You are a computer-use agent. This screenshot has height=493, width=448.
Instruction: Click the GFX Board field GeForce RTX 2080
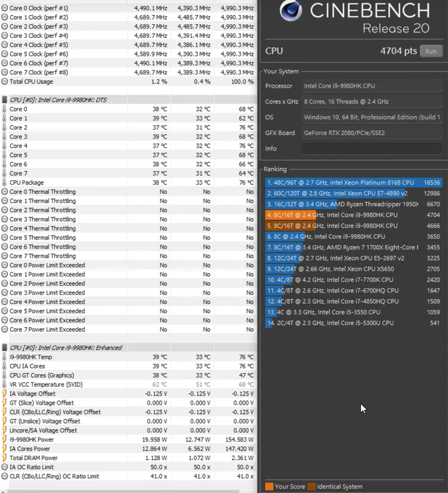pos(371,132)
